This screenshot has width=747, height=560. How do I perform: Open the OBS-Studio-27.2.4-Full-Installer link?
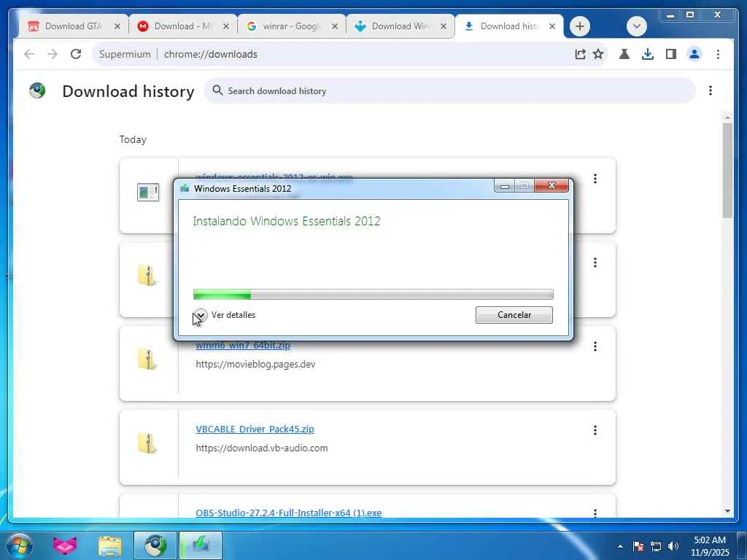pos(289,513)
